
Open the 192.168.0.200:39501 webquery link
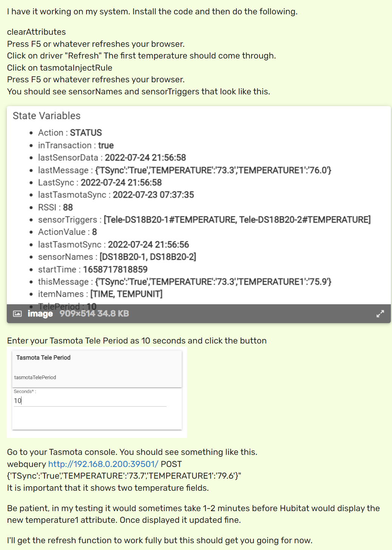point(103,464)
